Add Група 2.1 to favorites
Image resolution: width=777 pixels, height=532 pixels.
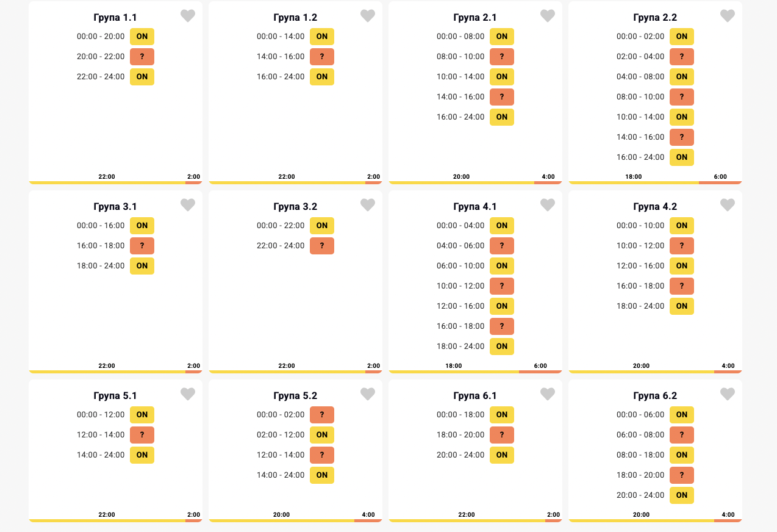(548, 16)
